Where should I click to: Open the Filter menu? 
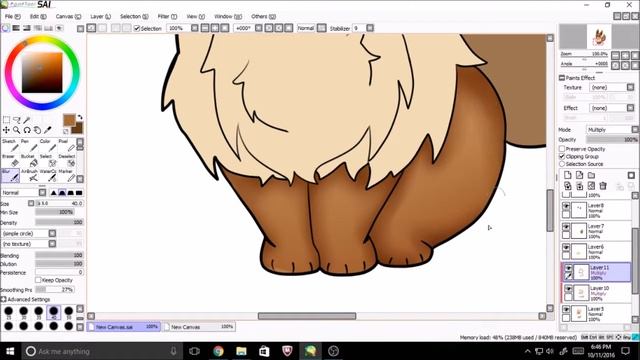(167, 16)
